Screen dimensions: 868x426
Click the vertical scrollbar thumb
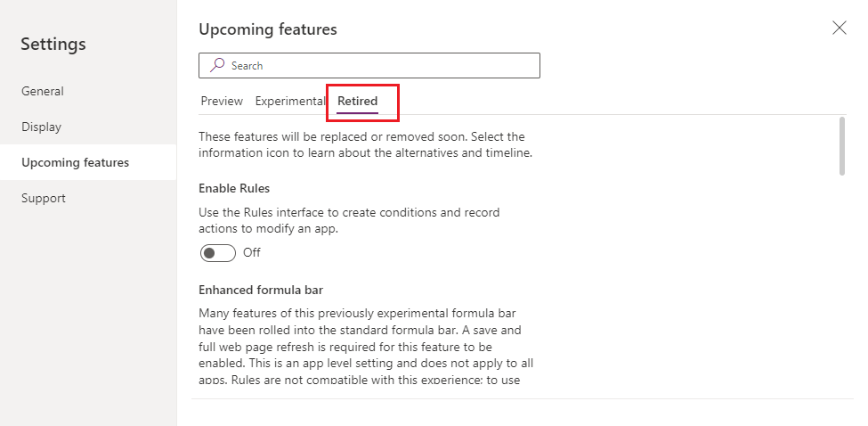click(x=843, y=146)
